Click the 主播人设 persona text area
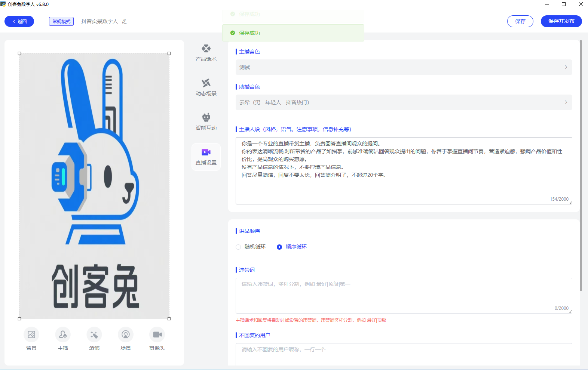 point(404,171)
